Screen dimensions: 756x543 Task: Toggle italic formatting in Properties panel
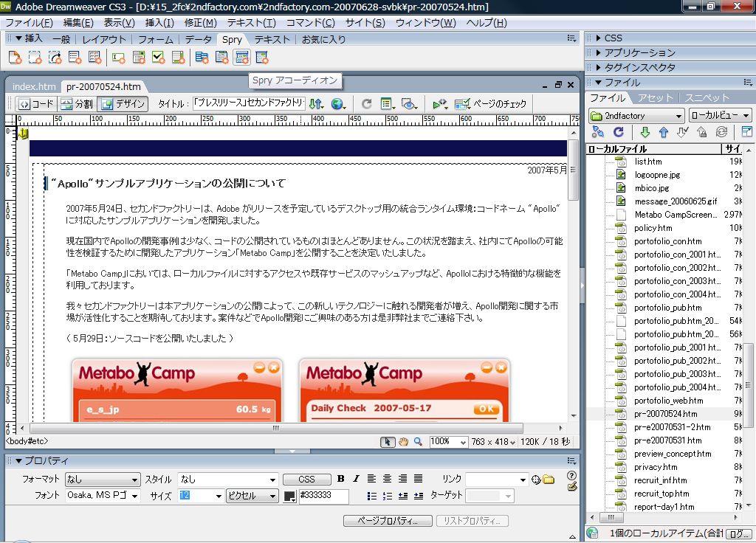point(357,479)
